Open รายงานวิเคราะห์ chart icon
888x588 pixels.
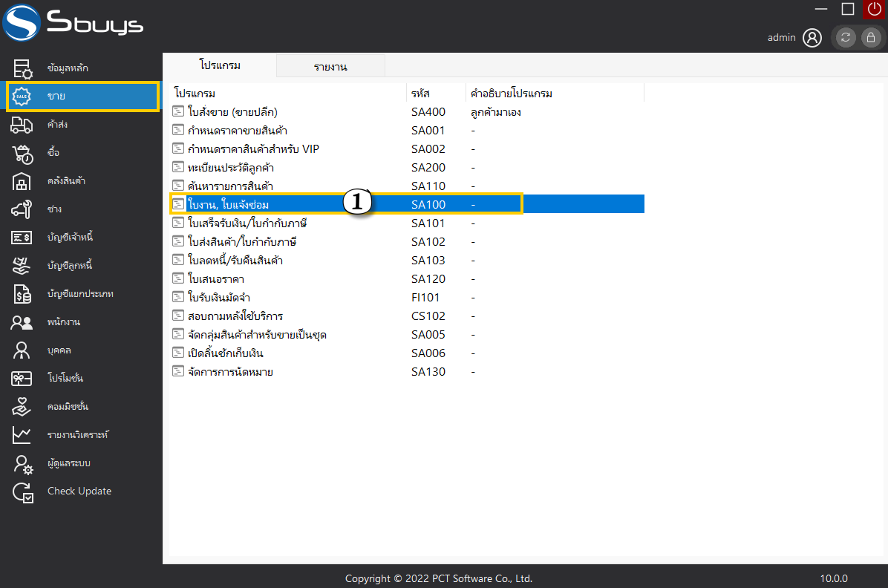tap(22, 435)
